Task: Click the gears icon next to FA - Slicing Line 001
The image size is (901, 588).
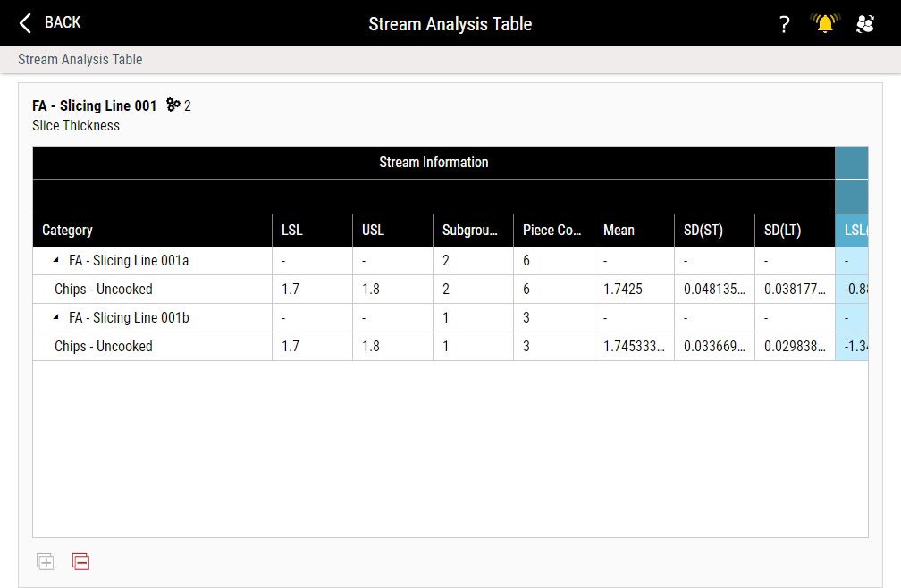Action: click(172, 105)
